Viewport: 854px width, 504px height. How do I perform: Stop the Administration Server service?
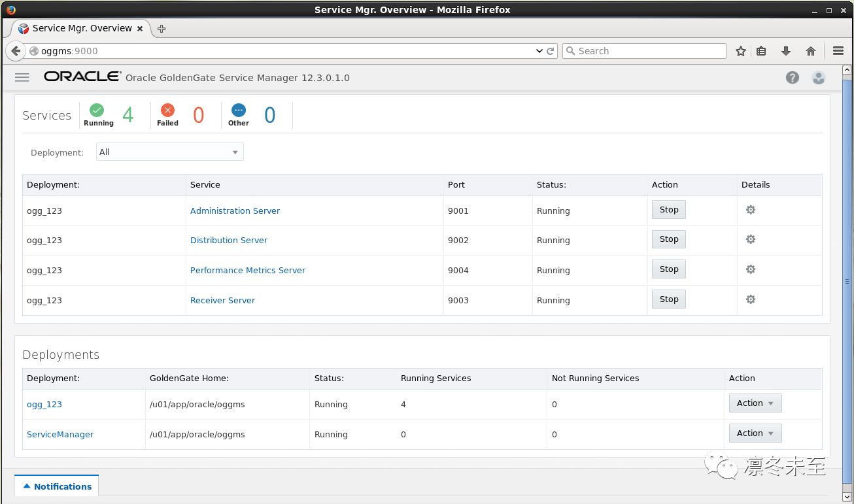pyautogui.click(x=668, y=210)
